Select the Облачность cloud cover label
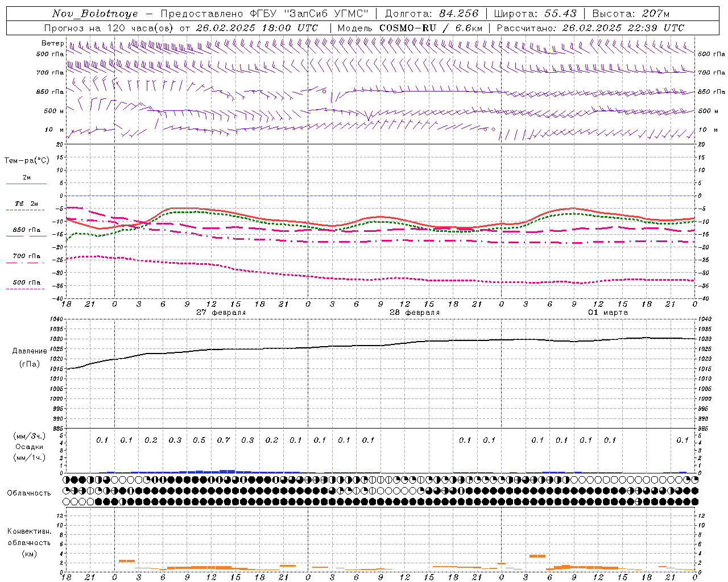 [x=29, y=493]
